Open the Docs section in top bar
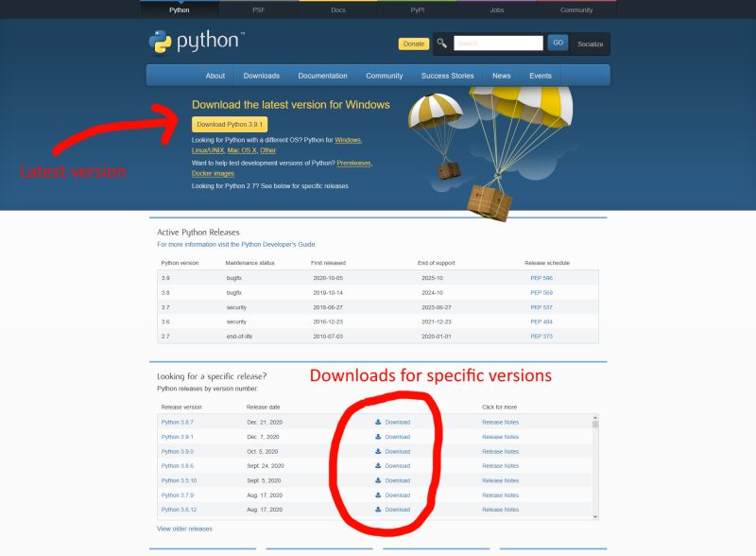Screen dimensions: 756x556 [x=336, y=9]
